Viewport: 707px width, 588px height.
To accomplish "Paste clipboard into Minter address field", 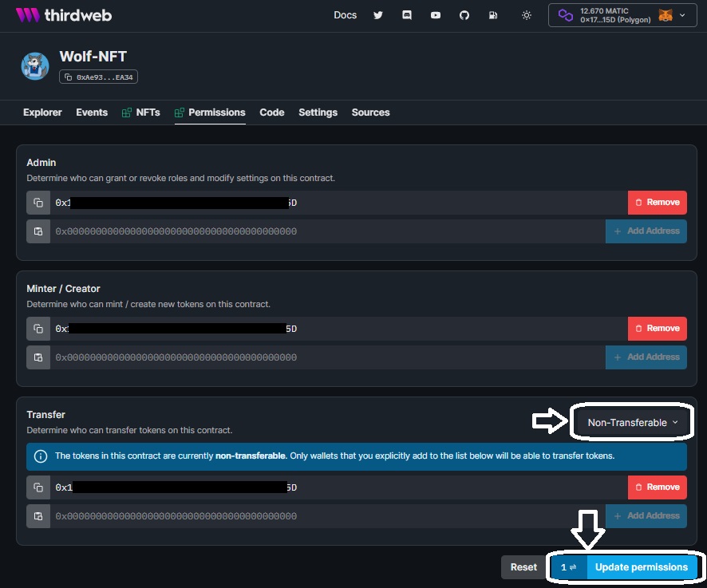I will pos(38,357).
